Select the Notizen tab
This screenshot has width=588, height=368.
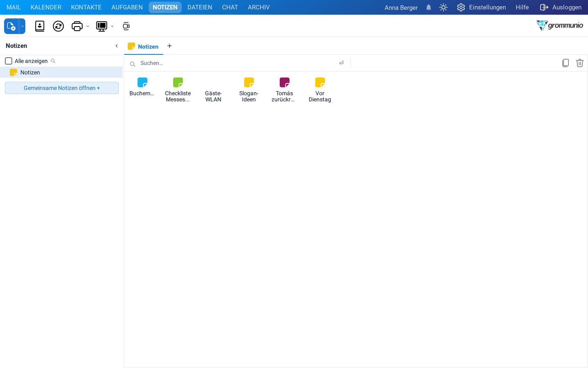143,46
